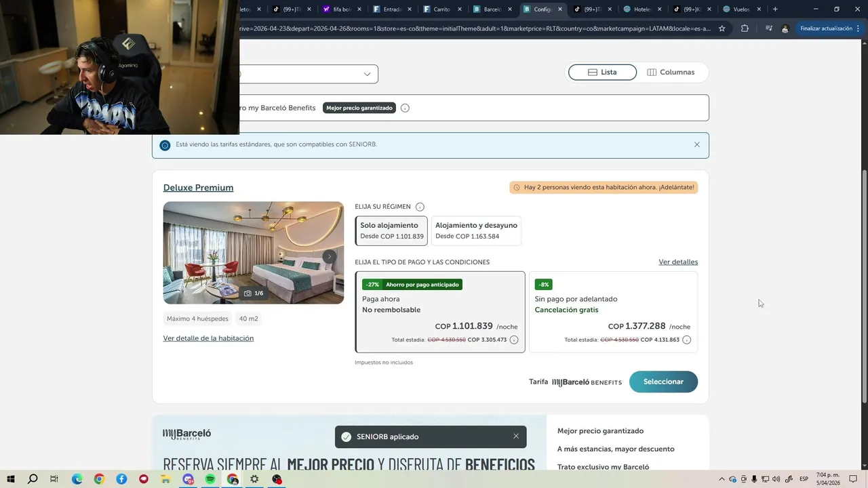The image size is (868, 488).
Task: Choose Paga ahora No reembolsable rate
Action: [x=440, y=312]
